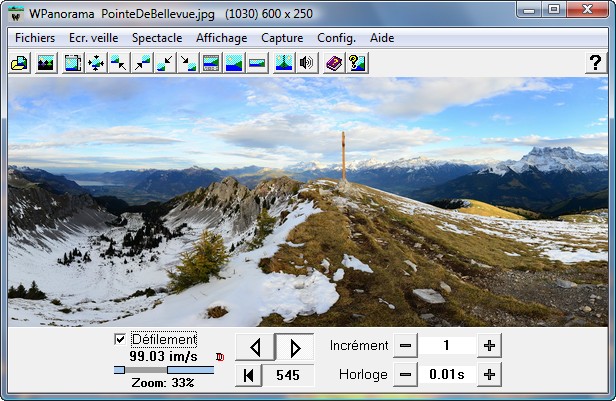Expand the Capture menu
616x401 pixels.
tap(282, 38)
